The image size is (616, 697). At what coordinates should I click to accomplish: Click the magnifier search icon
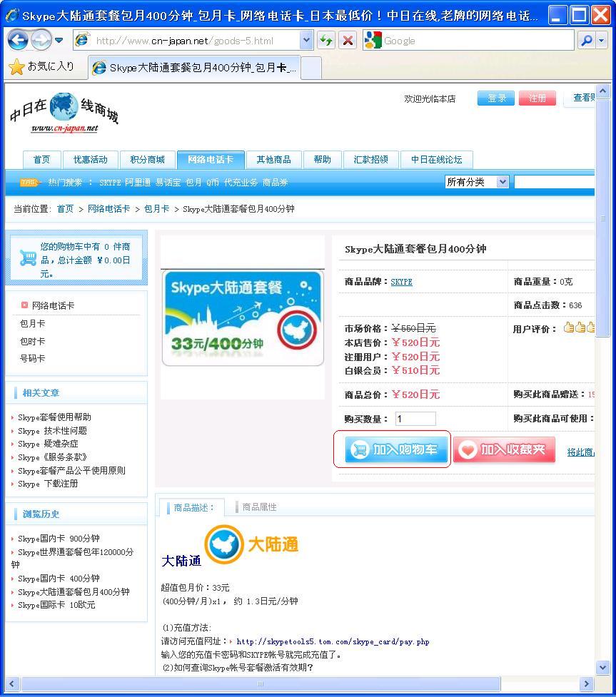[586, 41]
